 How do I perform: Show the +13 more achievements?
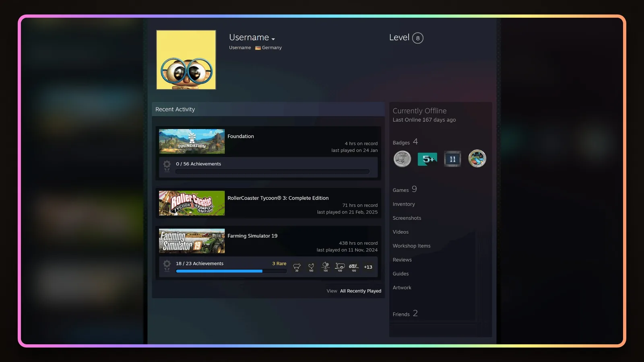pos(368,267)
